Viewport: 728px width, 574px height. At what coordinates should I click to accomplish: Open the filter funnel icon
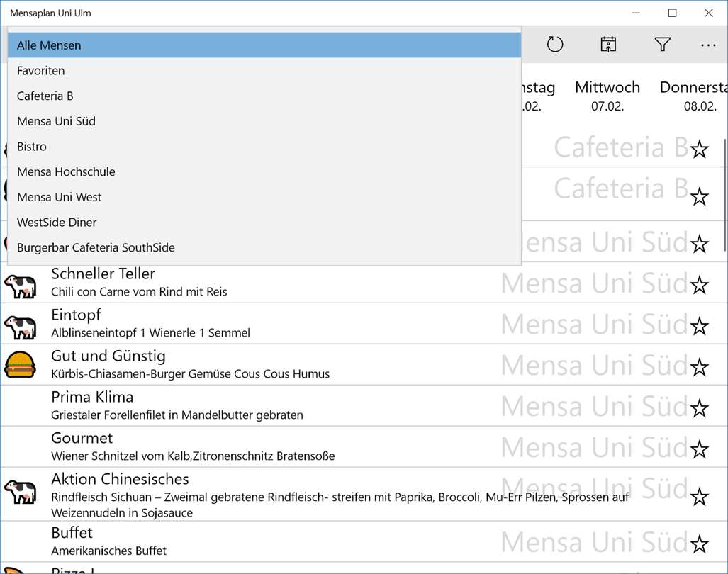[x=662, y=45]
